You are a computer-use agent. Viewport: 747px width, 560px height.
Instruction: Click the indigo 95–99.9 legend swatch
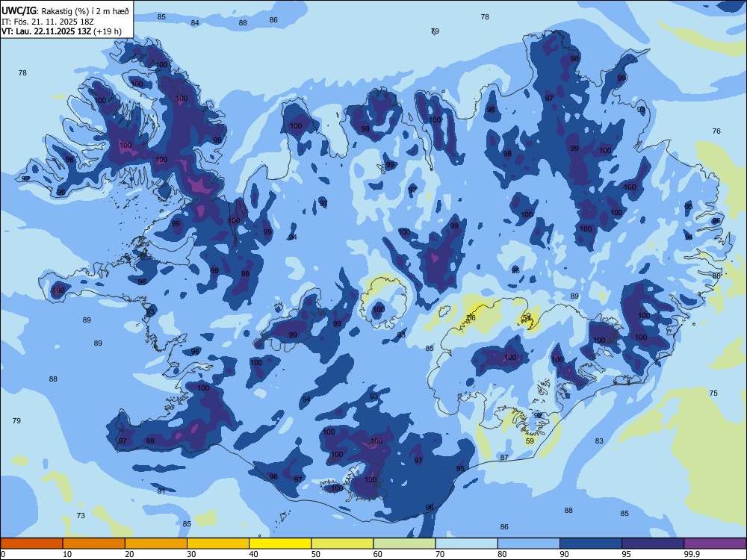(x=653, y=544)
